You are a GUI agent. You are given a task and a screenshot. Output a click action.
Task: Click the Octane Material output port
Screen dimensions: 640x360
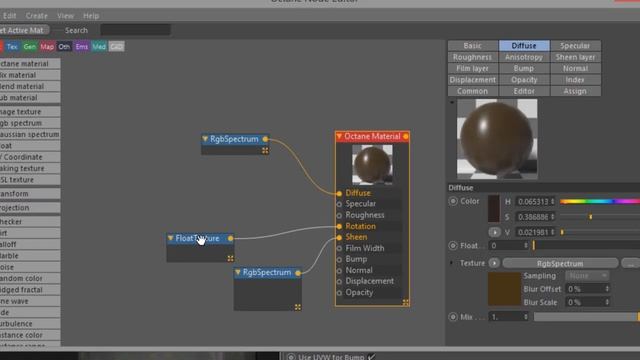(406, 136)
